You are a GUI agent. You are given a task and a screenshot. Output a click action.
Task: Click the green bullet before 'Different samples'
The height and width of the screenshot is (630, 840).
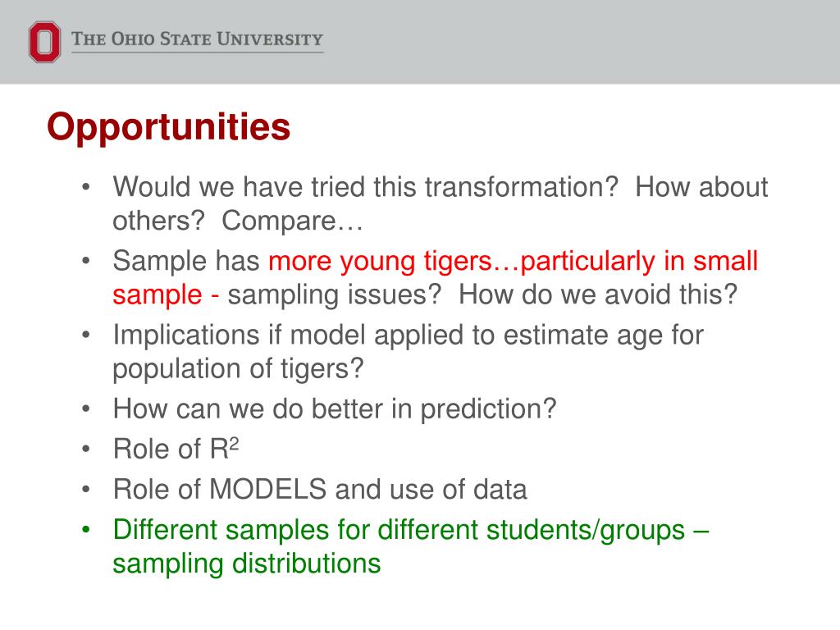tap(85, 531)
